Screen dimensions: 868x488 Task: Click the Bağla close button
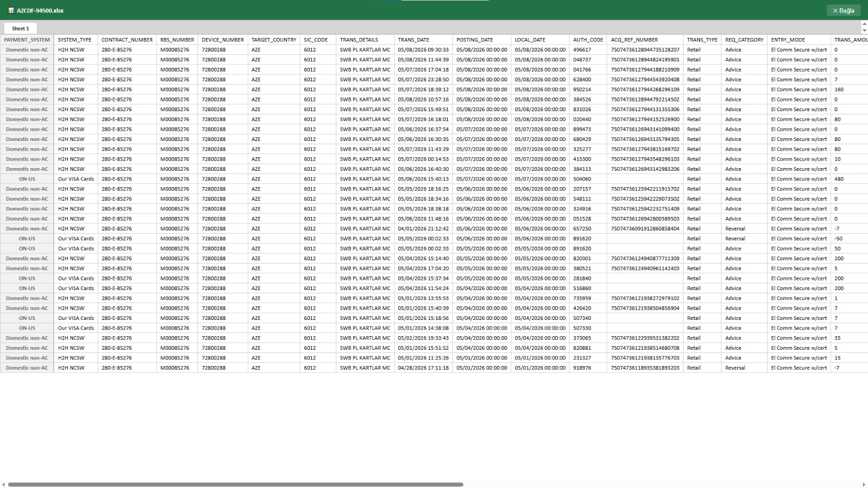coord(843,10)
